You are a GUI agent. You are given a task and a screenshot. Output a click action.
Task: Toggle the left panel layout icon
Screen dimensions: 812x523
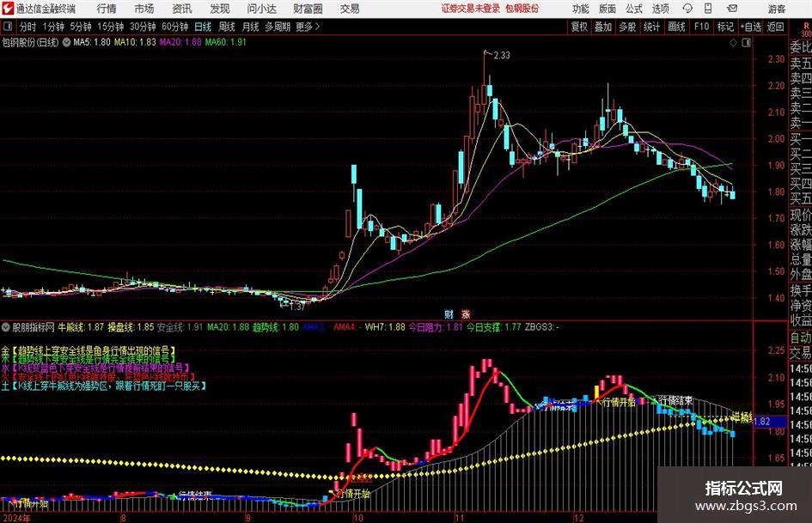(7, 27)
